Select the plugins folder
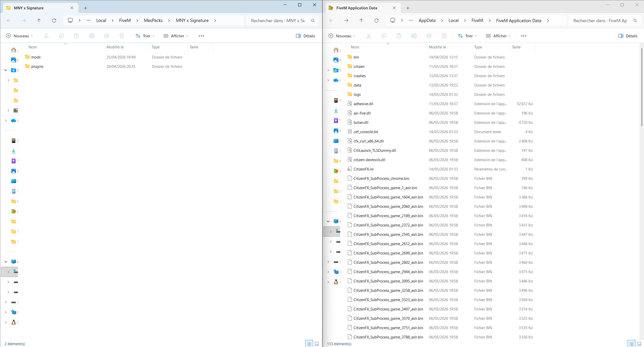This screenshot has width=644, height=347. (x=37, y=67)
